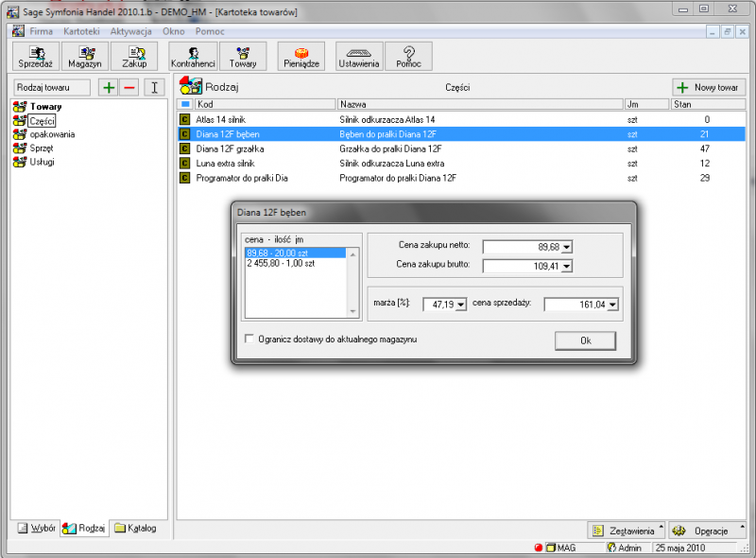Click the blue column selector icon
This screenshot has height=558, width=756.
coord(185,104)
